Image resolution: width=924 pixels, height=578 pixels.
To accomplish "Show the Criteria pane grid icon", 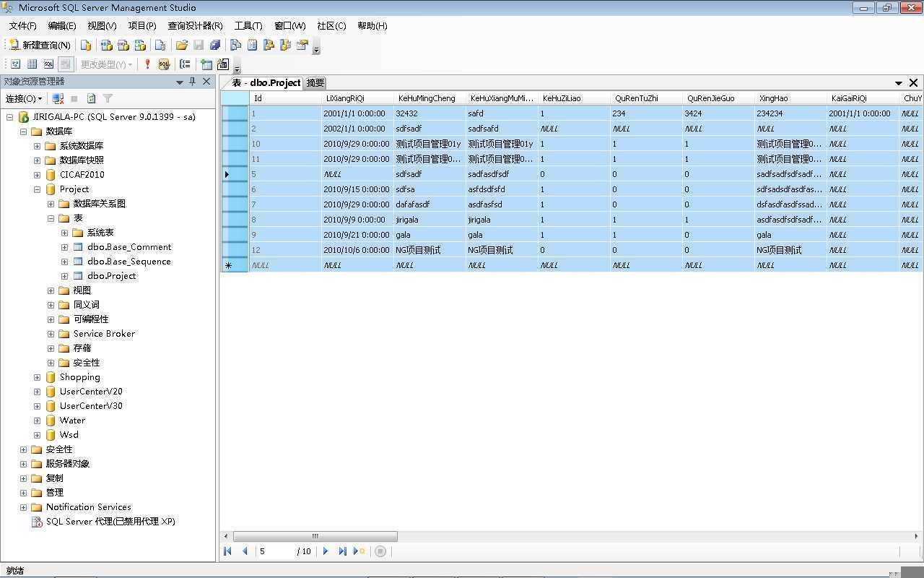I will click(x=32, y=64).
